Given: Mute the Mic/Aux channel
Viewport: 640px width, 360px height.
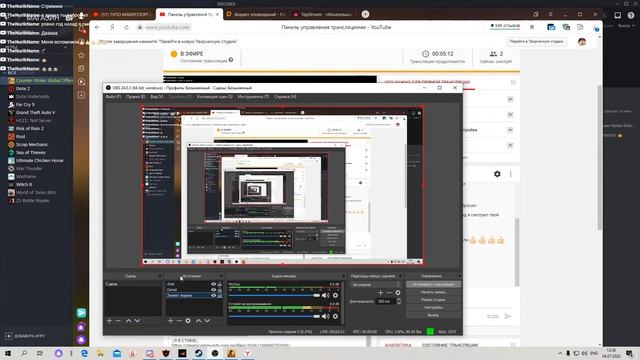Looking at the screenshot, I should click(325, 295).
